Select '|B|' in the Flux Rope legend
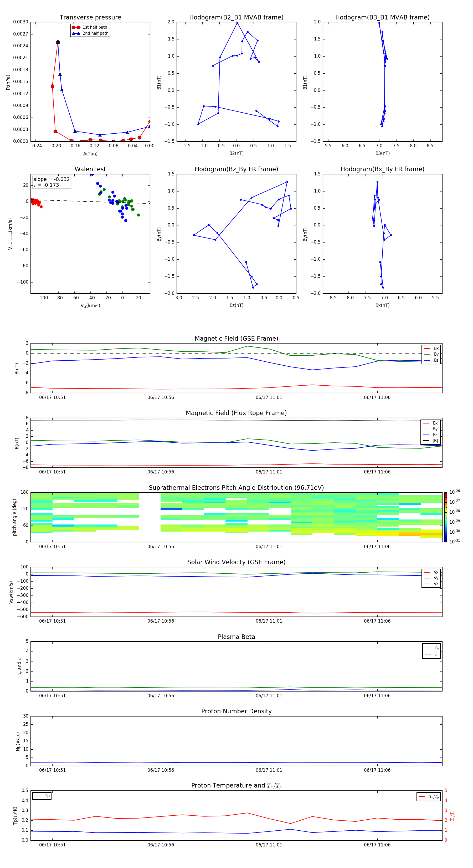473x868 pixels. pos(431,441)
